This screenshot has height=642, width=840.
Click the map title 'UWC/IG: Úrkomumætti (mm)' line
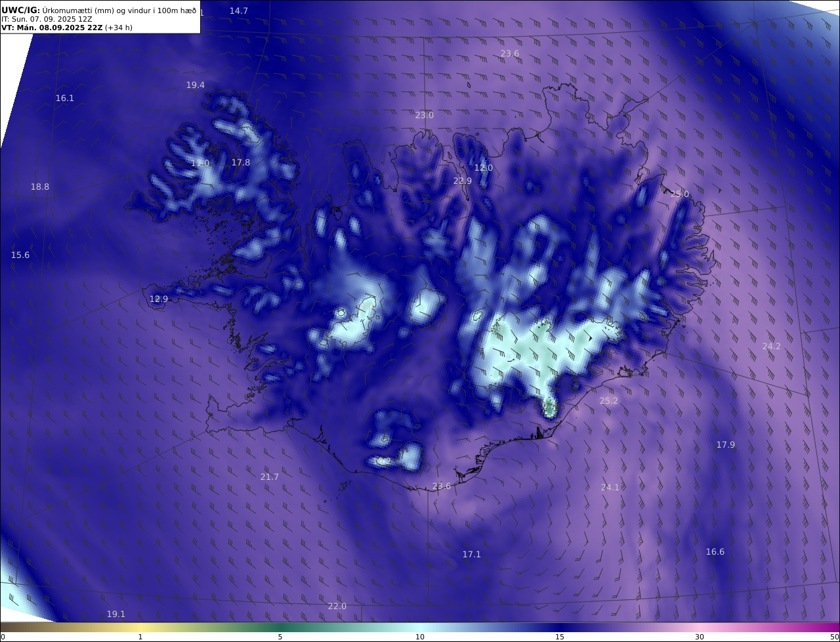pos(99,10)
